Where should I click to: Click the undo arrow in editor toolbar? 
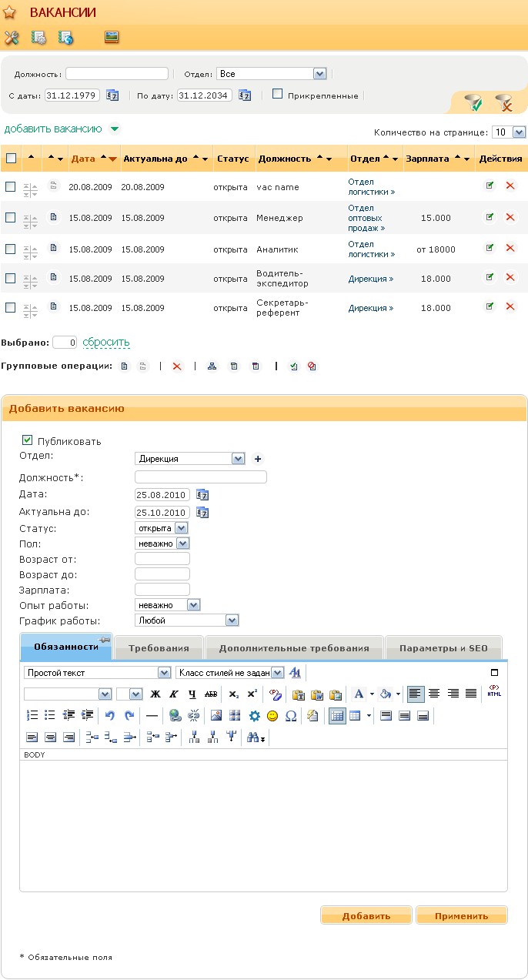110,715
